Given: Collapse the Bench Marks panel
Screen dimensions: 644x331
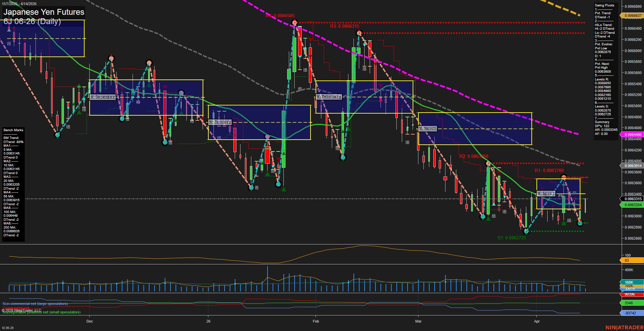Looking at the screenshot, I should coord(13,130).
